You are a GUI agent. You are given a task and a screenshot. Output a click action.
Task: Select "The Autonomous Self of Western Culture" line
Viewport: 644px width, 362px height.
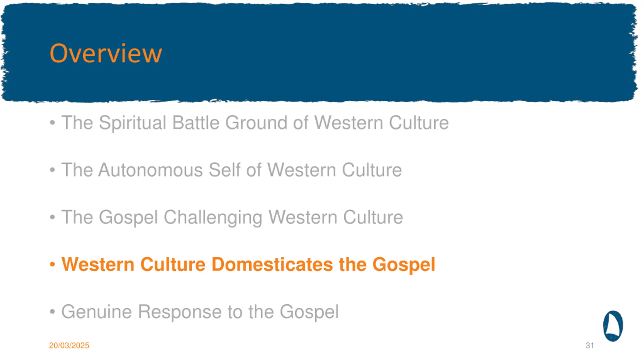pyautogui.click(x=232, y=170)
